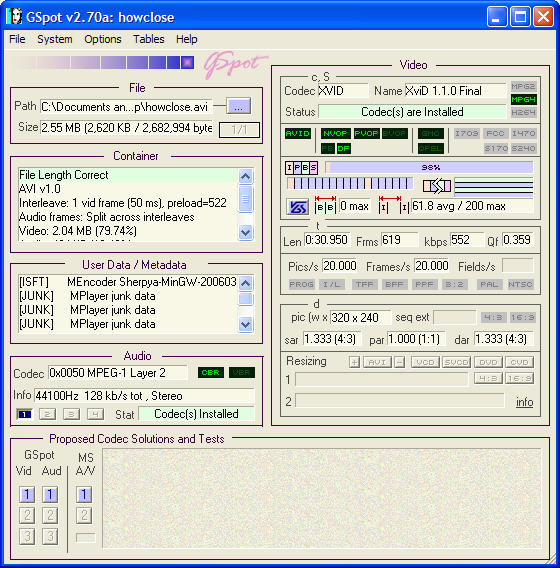Click the VBS render statistics button

click(x=297, y=207)
